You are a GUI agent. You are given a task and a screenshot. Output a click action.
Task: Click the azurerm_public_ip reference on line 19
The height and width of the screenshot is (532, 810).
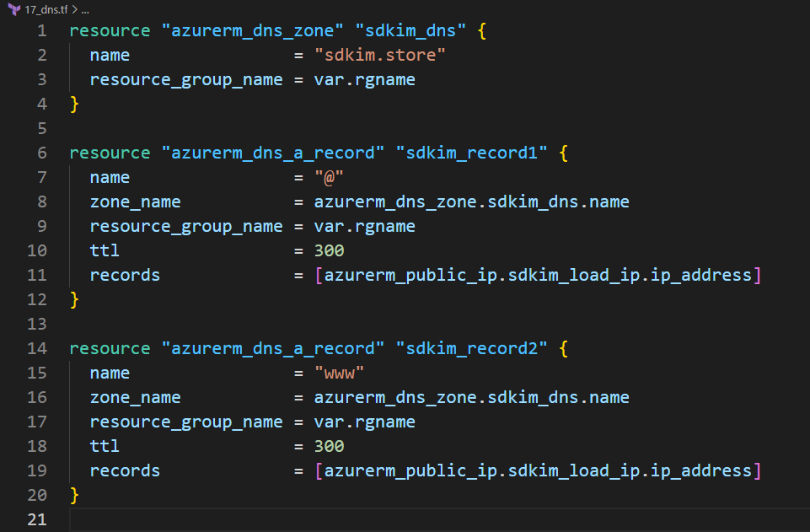point(538,471)
